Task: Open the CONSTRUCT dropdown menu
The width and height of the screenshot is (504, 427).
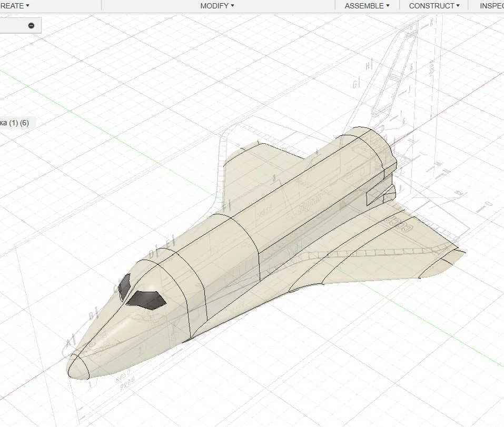Action: coord(434,6)
